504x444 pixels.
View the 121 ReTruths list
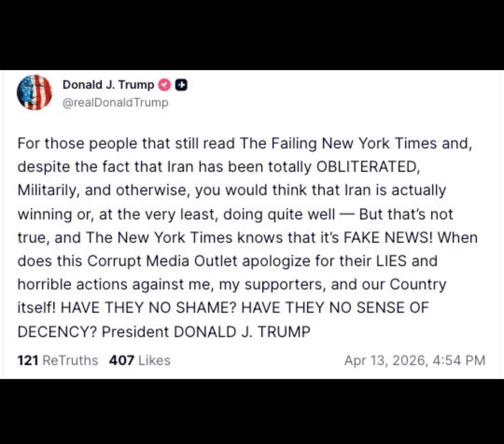coord(58,360)
